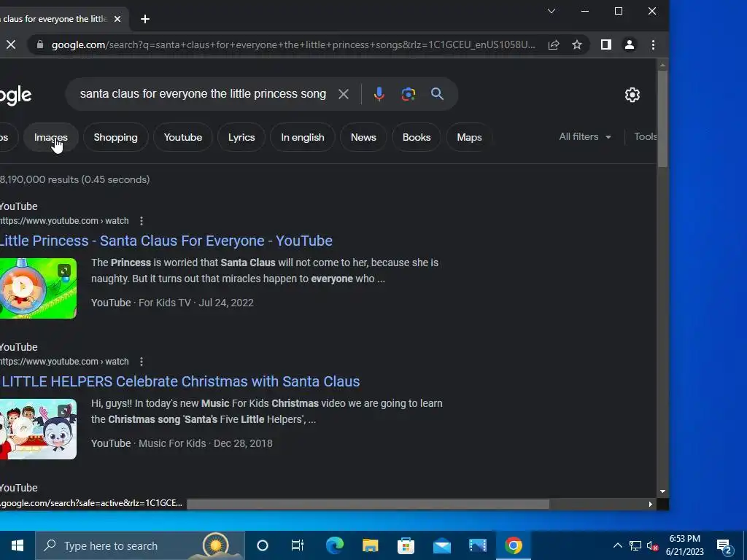This screenshot has width=747, height=560.
Task: Launch Microsoft Edge from taskbar
Action: 334,545
